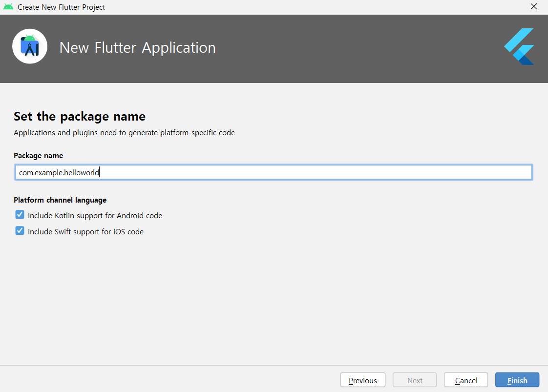This screenshot has width=548, height=392.
Task: Click the disabled Next button
Action: (x=415, y=380)
